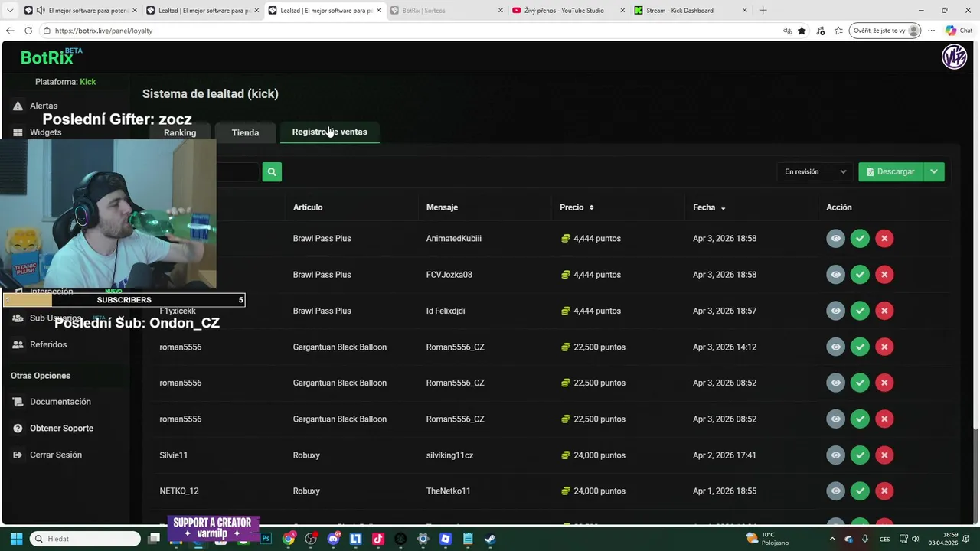Approve the silviking11cz Robux sale
The image size is (980, 551).
[x=860, y=455]
